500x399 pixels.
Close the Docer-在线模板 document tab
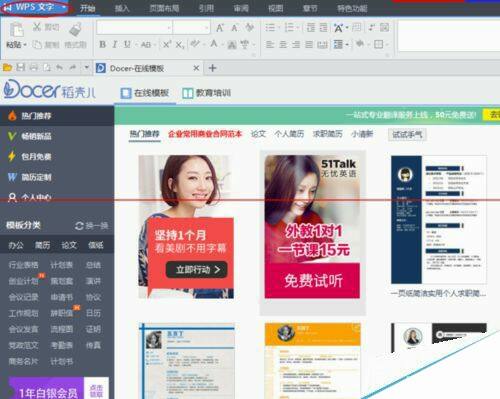[x=196, y=68]
